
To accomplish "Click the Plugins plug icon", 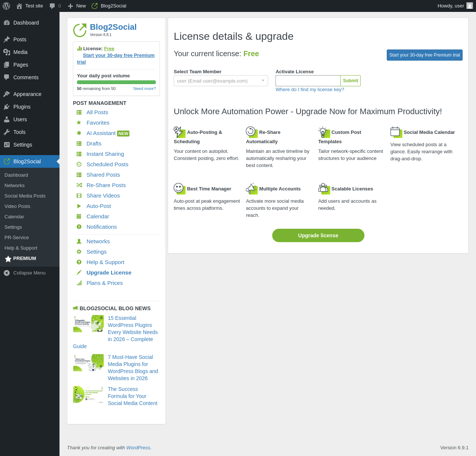I will click(7, 107).
